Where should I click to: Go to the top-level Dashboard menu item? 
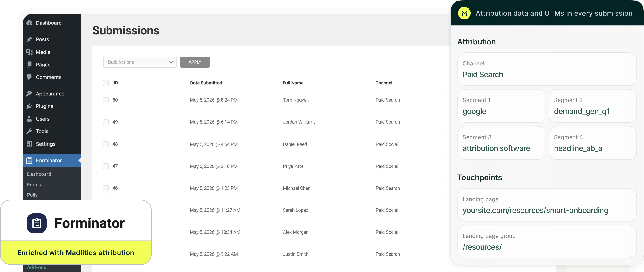tap(52, 23)
